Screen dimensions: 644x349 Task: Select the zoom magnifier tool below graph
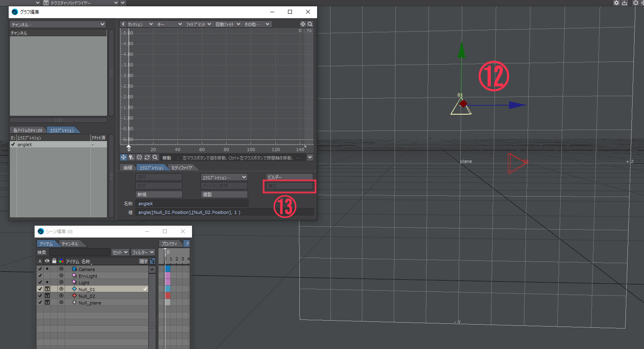point(155,157)
